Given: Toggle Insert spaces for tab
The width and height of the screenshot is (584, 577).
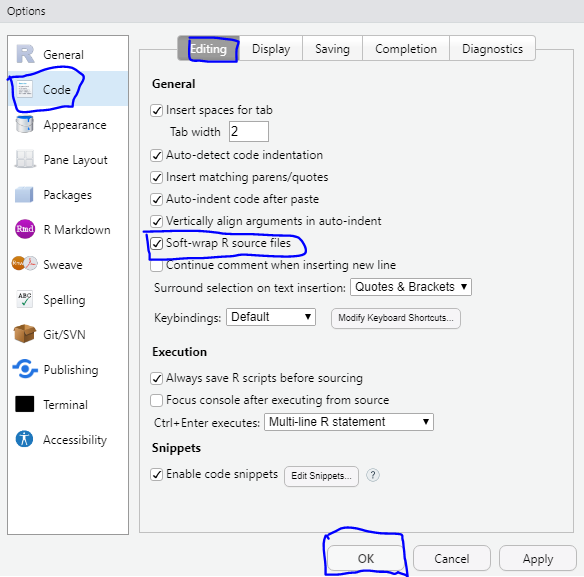Looking at the screenshot, I should tap(156, 110).
